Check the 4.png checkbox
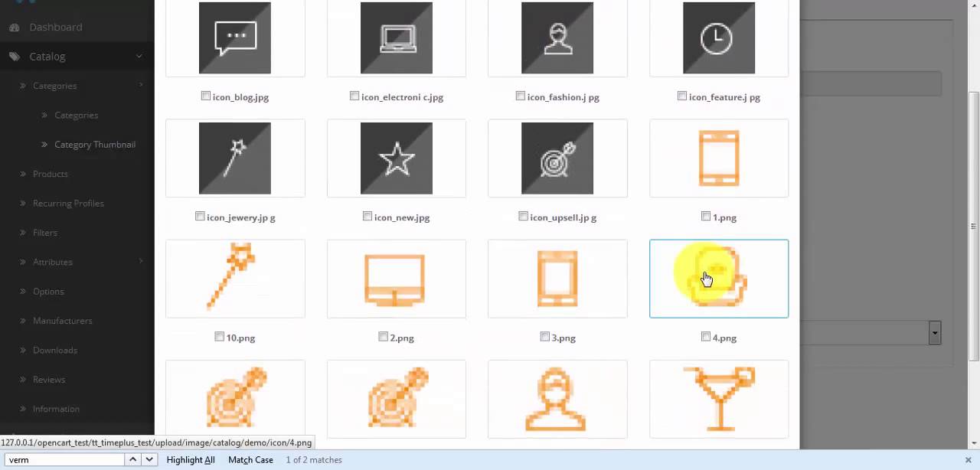 (x=706, y=336)
